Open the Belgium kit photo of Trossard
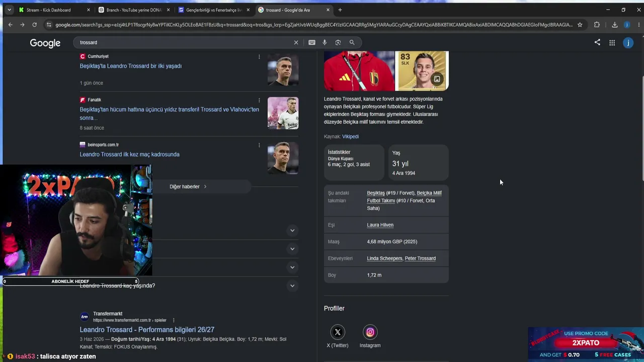 [x=359, y=71]
